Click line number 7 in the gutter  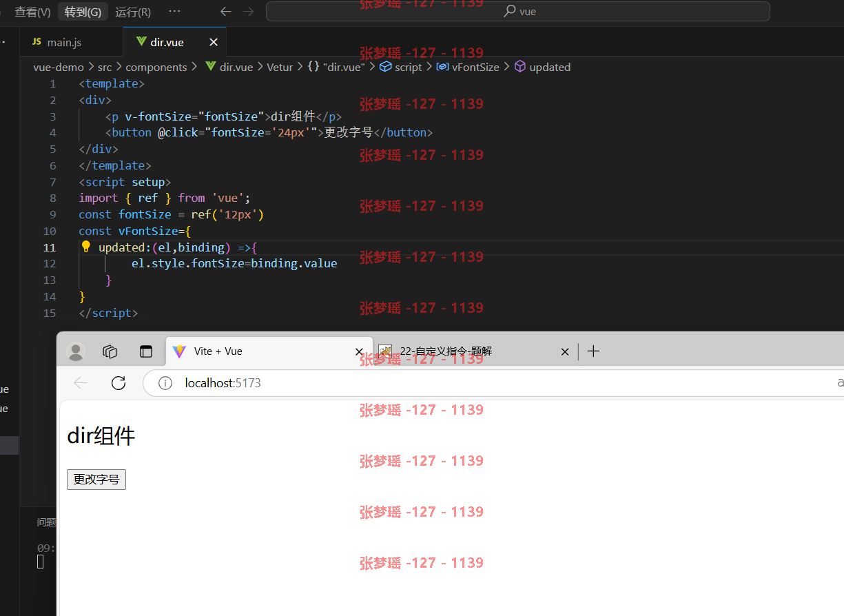(x=53, y=182)
